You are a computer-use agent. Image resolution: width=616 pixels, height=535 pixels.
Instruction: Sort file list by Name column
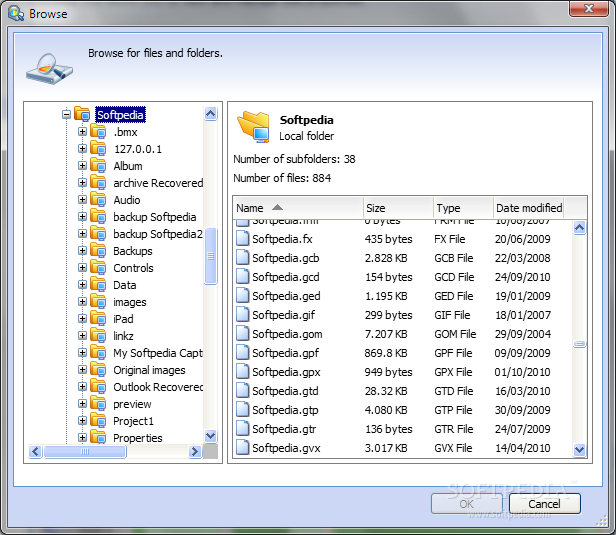298,208
